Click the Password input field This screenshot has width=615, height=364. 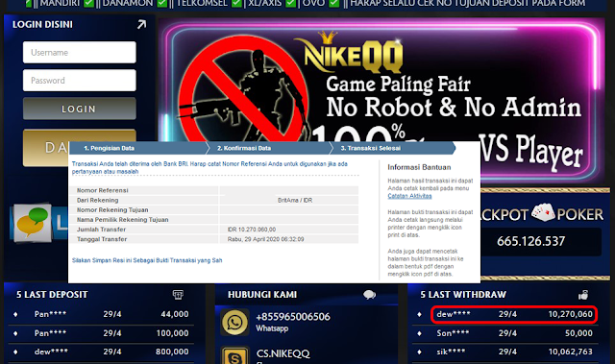tap(79, 81)
